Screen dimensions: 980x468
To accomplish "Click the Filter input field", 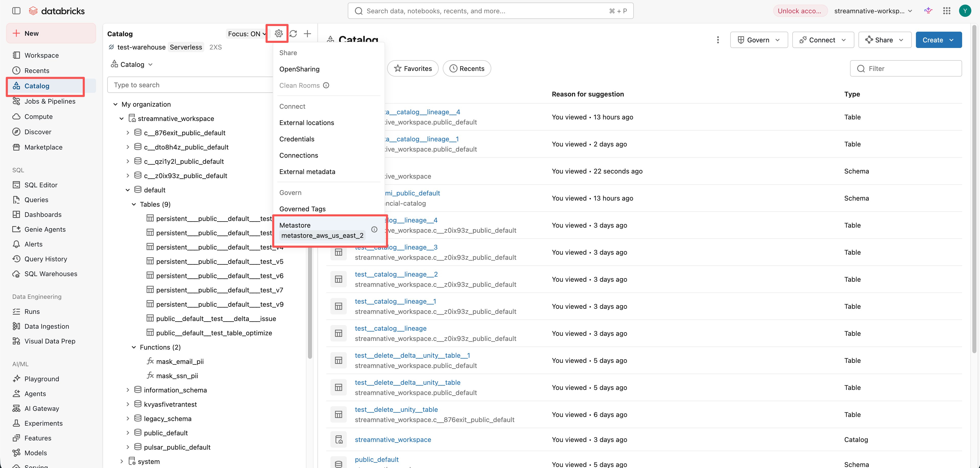I will pos(906,68).
